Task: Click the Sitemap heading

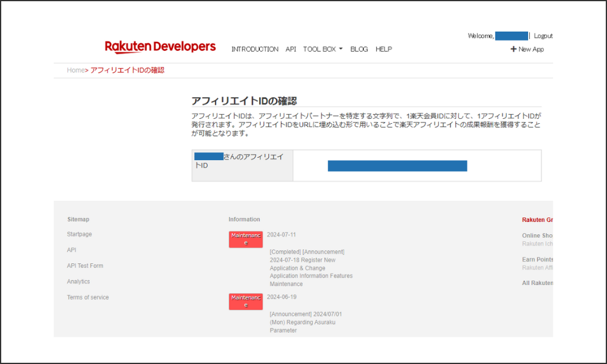Action: [78, 220]
